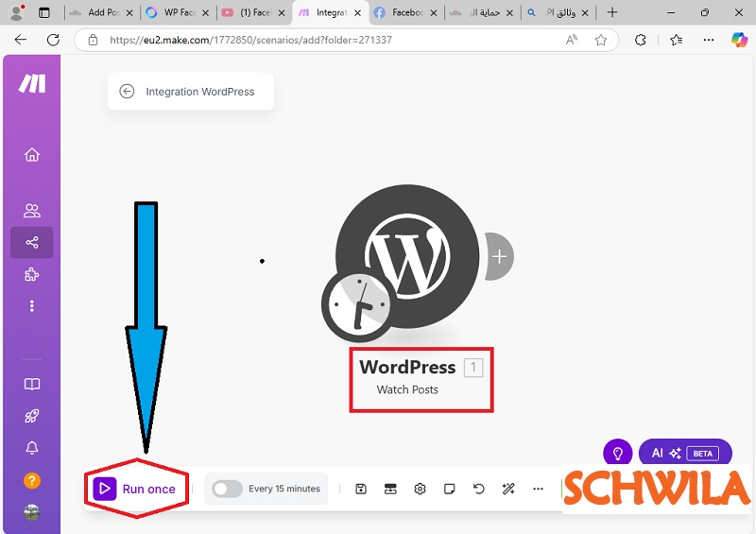Open the Resource hub book icon
The image size is (756, 534).
point(32,384)
